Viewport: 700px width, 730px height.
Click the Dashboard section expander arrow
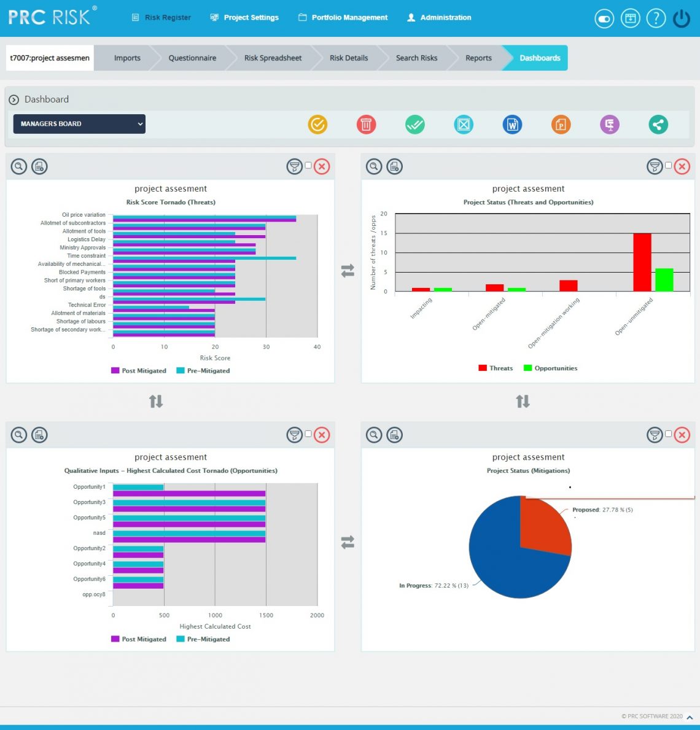(x=13, y=99)
